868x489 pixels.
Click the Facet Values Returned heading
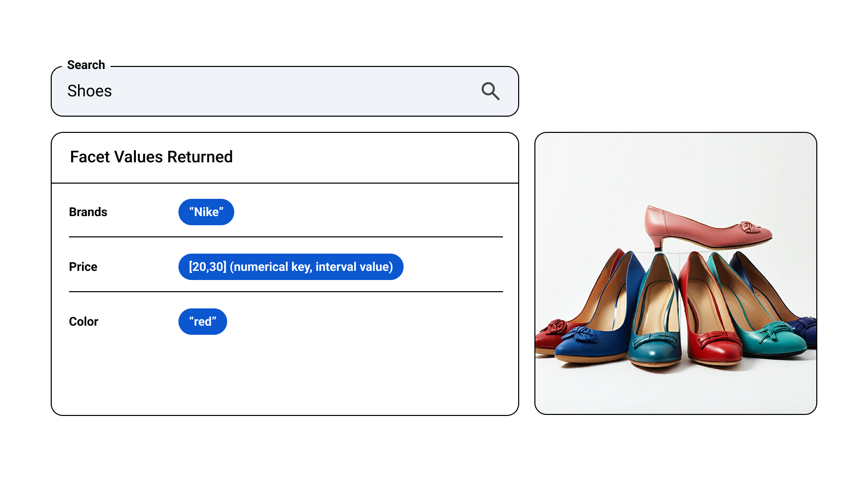click(151, 157)
